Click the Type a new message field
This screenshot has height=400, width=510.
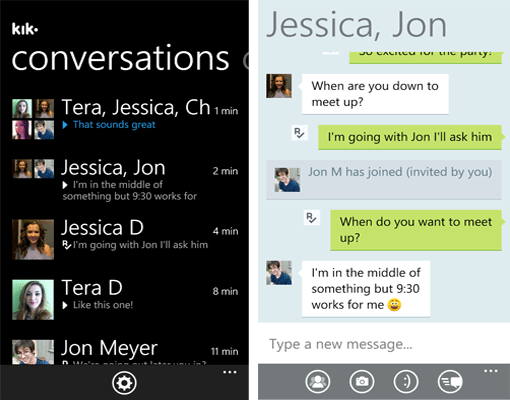pyautogui.click(x=384, y=344)
